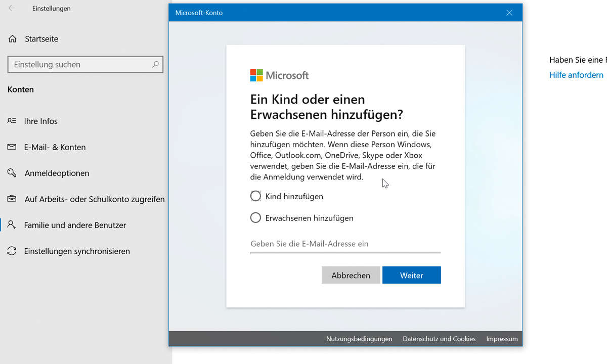Click the Abbrechen button

pyautogui.click(x=351, y=276)
